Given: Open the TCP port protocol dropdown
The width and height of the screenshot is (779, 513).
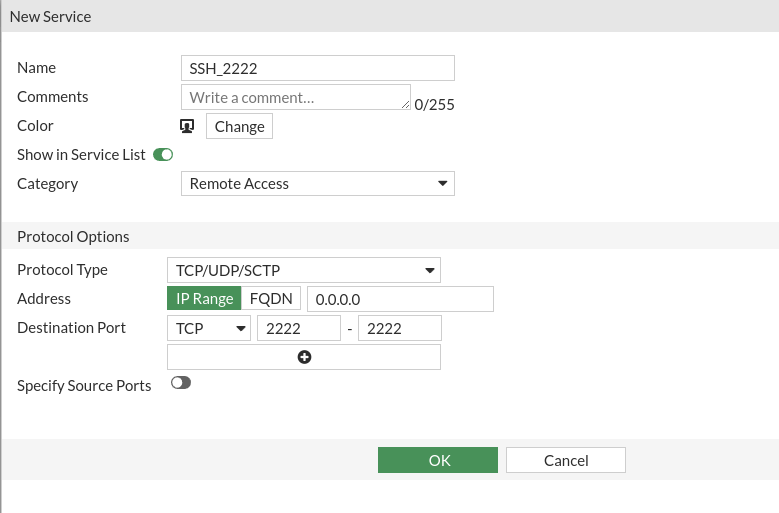Looking at the screenshot, I should 209,328.
